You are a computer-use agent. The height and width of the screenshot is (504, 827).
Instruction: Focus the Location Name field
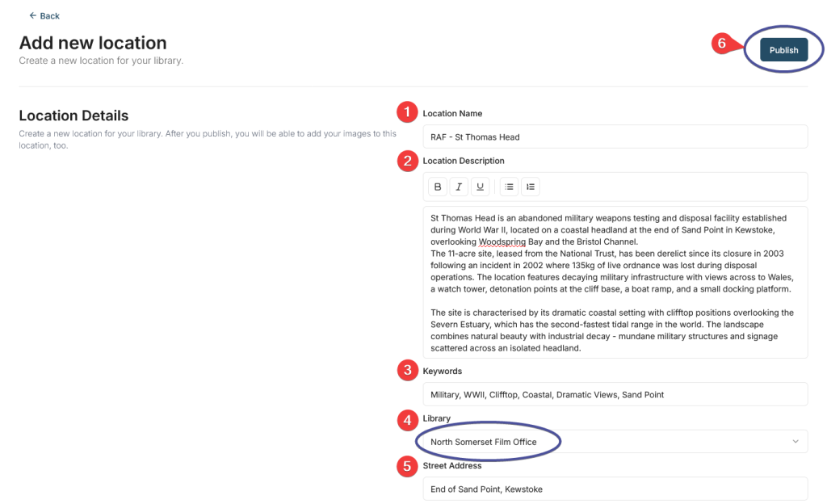[614, 136]
